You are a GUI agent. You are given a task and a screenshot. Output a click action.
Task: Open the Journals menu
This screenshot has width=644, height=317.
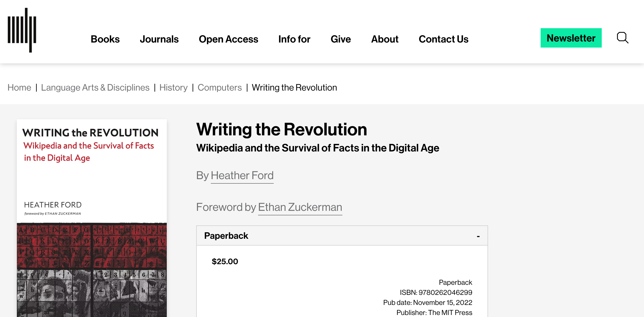pos(159,39)
